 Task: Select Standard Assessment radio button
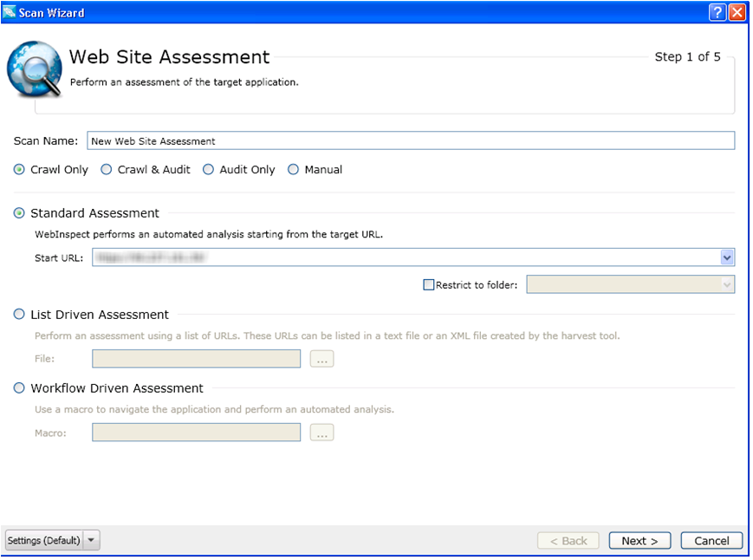coord(19,213)
